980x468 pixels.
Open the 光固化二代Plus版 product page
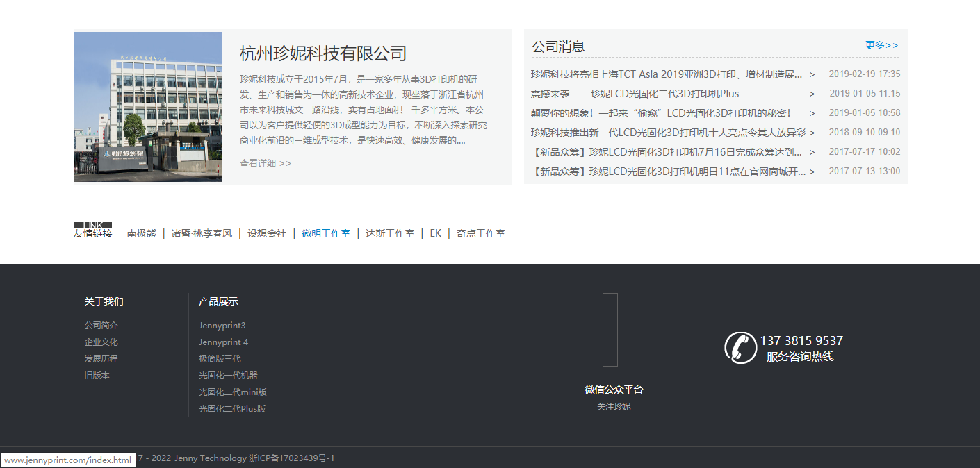(x=231, y=408)
